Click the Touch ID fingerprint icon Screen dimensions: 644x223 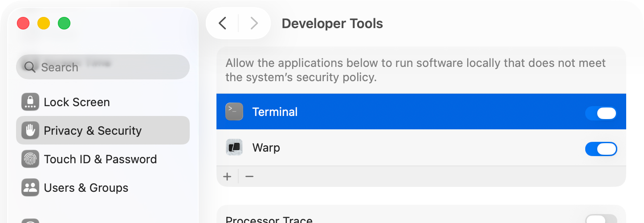click(30, 159)
